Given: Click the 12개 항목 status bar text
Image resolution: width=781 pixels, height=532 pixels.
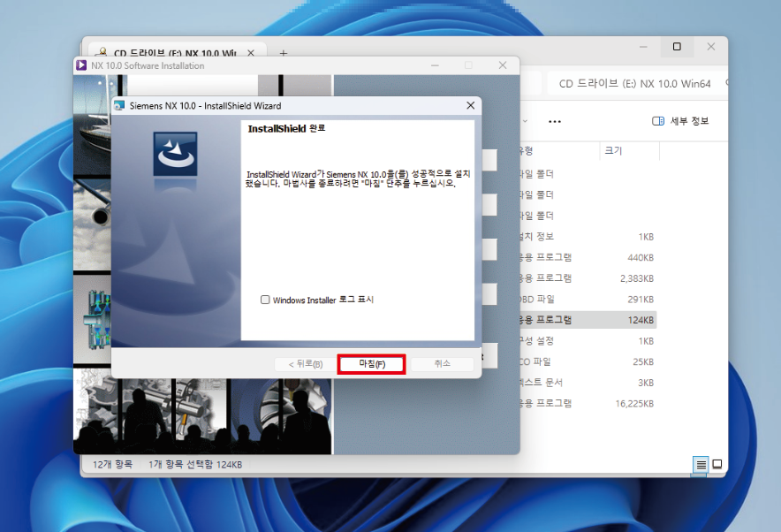Looking at the screenshot, I should point(112,464).
